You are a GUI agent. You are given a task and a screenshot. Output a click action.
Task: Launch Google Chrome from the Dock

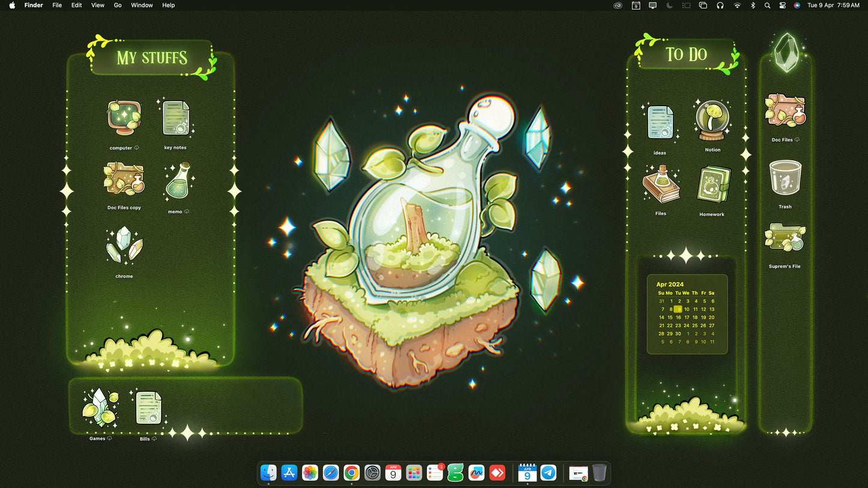351,472
